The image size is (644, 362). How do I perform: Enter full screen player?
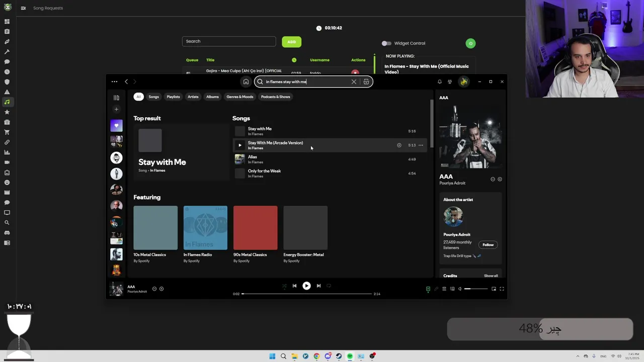coord(502,289)
